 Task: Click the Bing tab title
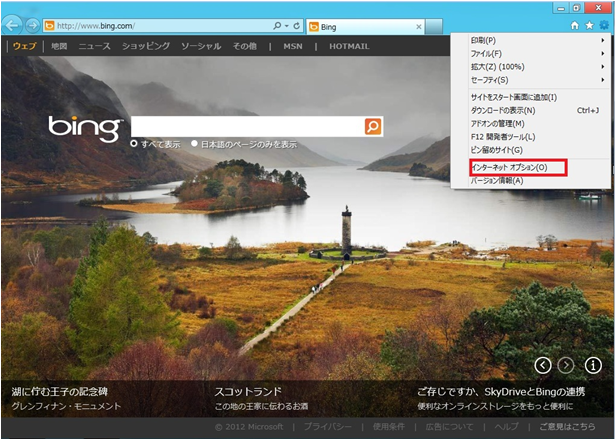tap(328, 27)
